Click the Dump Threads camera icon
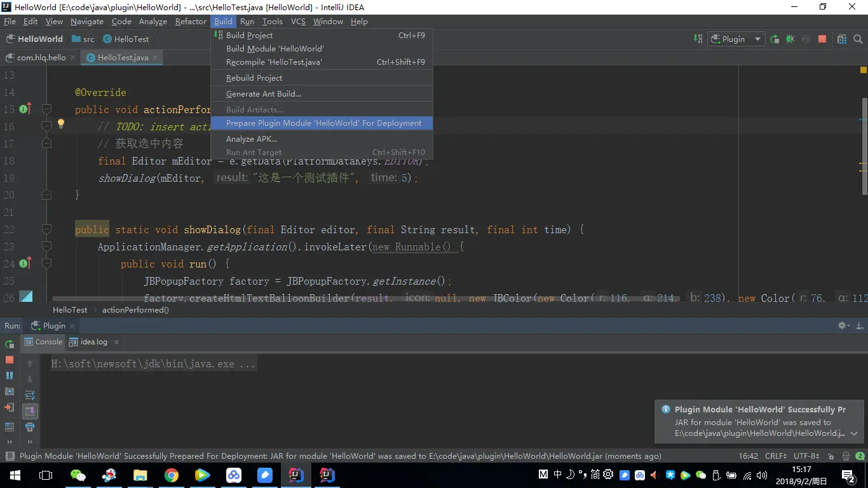The width and height of the screenshot is (868, 488). (10, 391)
